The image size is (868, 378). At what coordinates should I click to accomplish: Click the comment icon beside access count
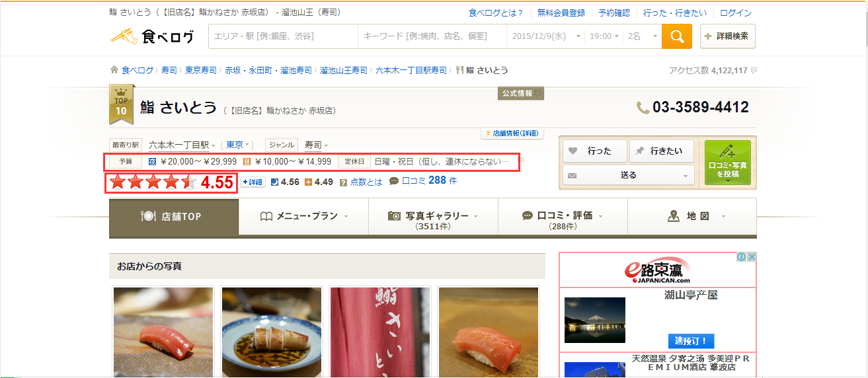coord(754,71)
